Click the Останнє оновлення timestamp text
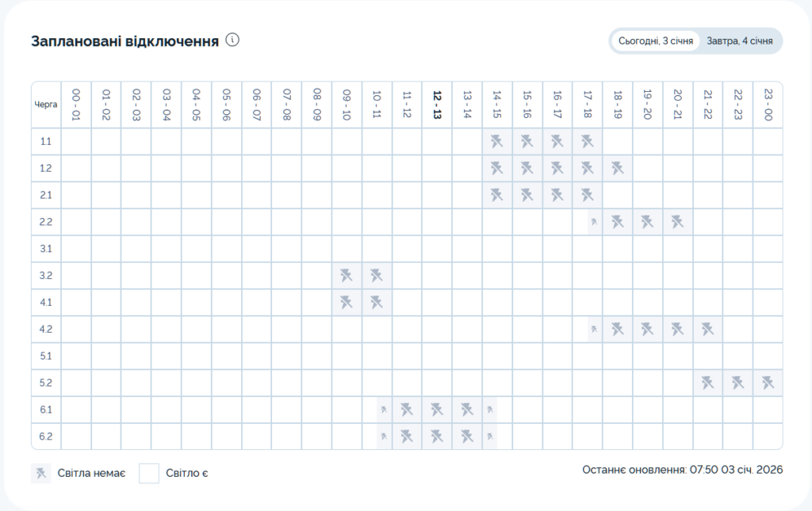 coord(682,470)
